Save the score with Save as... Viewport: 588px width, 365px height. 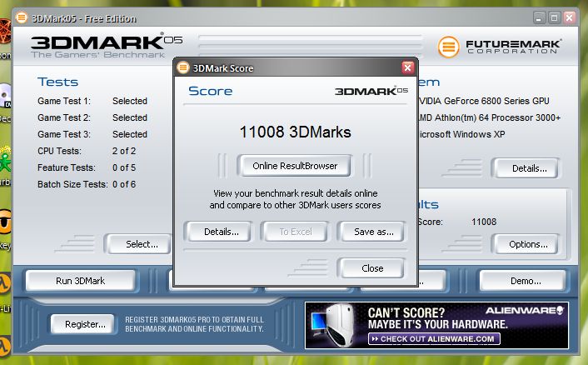point(373,232)
